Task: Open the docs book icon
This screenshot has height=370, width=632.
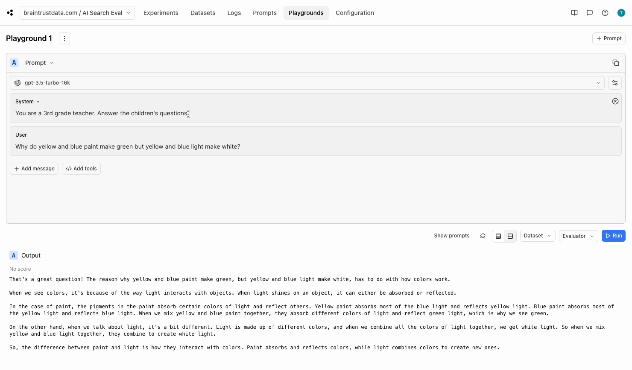Action: [574, 13]
